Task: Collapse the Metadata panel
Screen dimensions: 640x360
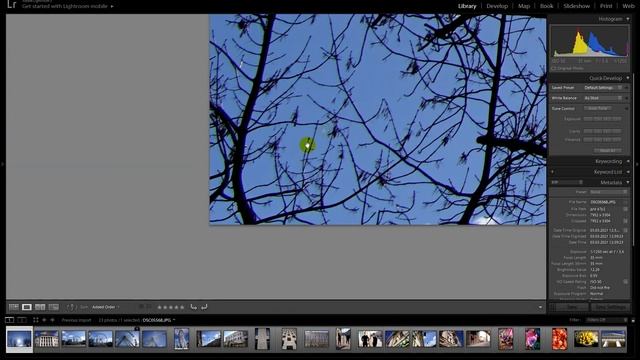Action: click(x=628, y=182)
